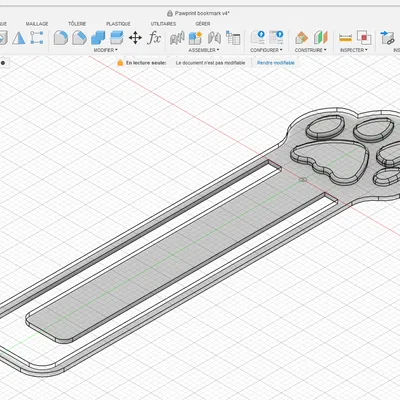
Task: Switch to the GÉRER tab
Action: [x=203, y=24]
